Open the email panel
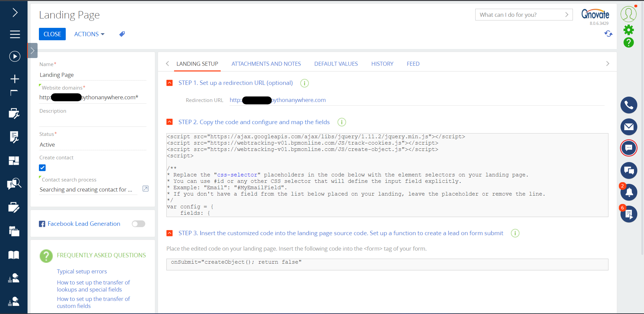Image resolution: width=644 pixels, height=314 pixels. [629, 127]
